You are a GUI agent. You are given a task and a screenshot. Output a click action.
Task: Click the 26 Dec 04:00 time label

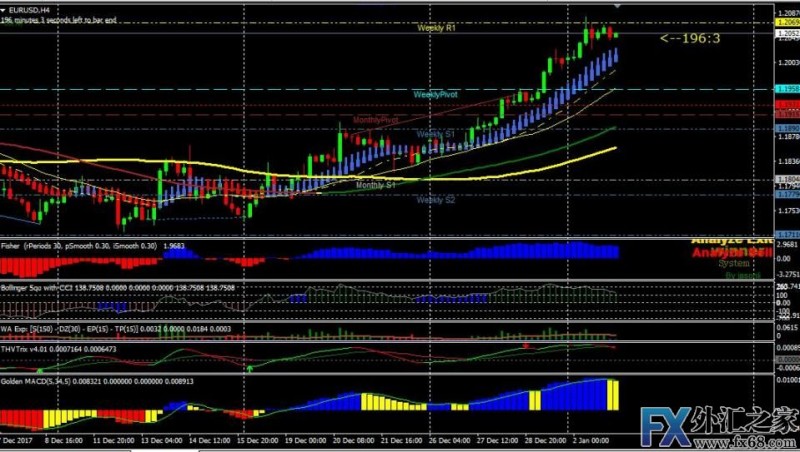[449, 441]
